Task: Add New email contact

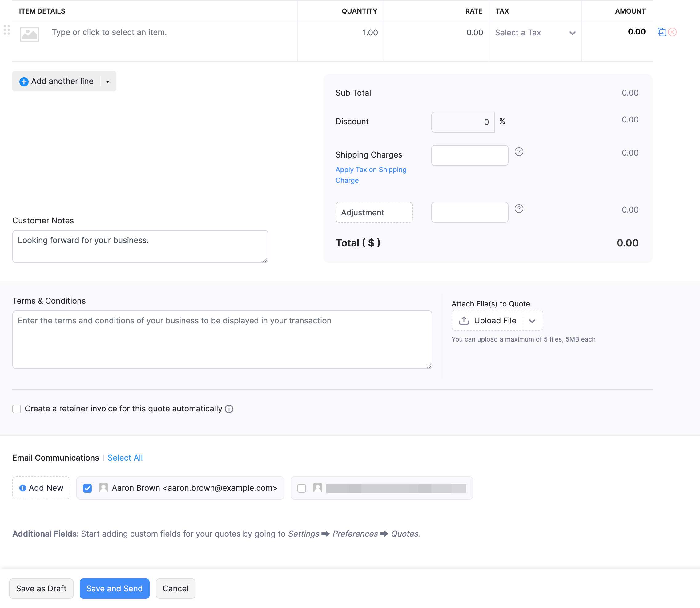Action: coord(41,488)
